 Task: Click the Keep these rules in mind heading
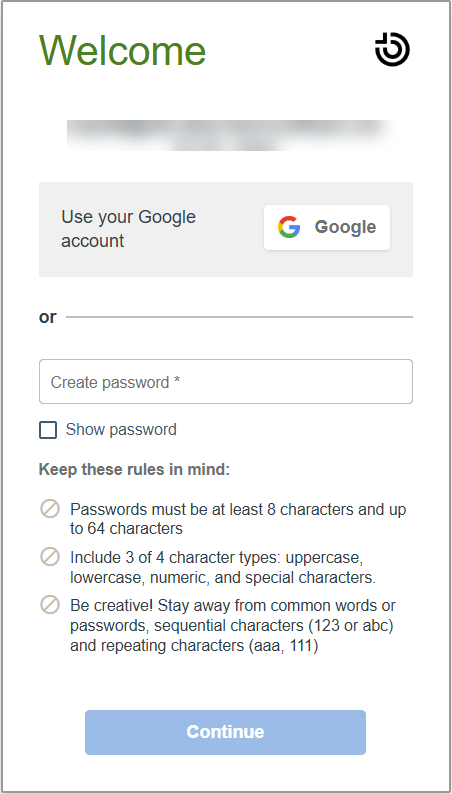point(134,469)
